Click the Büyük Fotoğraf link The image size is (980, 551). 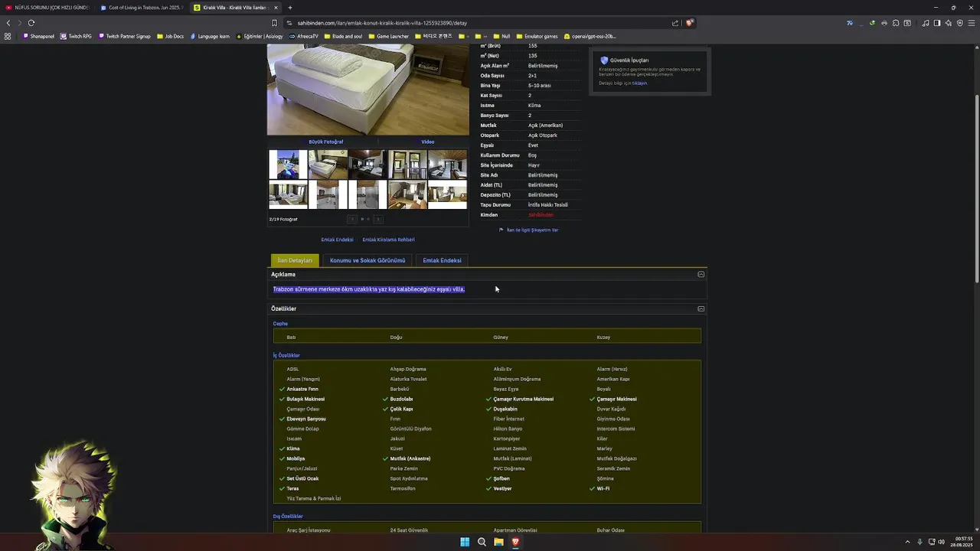point(326,142)
